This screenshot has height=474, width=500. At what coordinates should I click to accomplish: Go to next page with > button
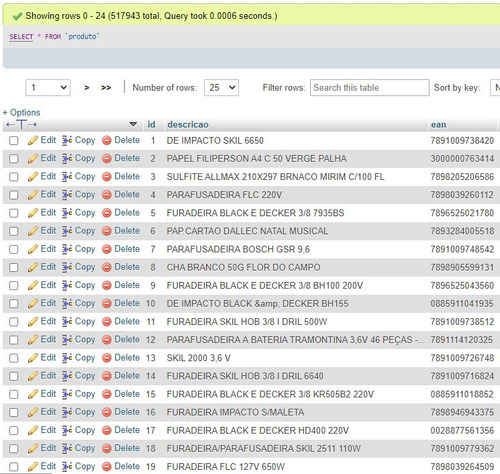click(87, 88)
